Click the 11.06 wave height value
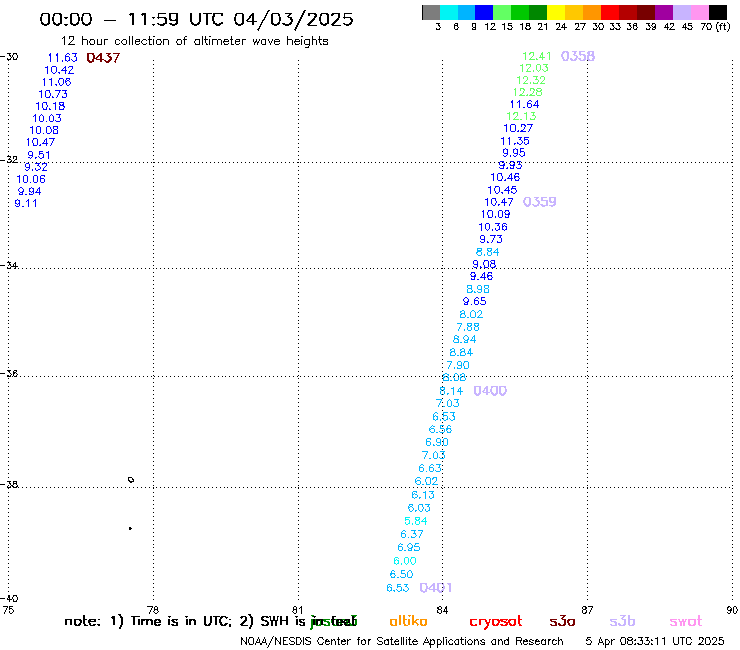This screenshot has width=740, height=650. (x=56, y=82)
